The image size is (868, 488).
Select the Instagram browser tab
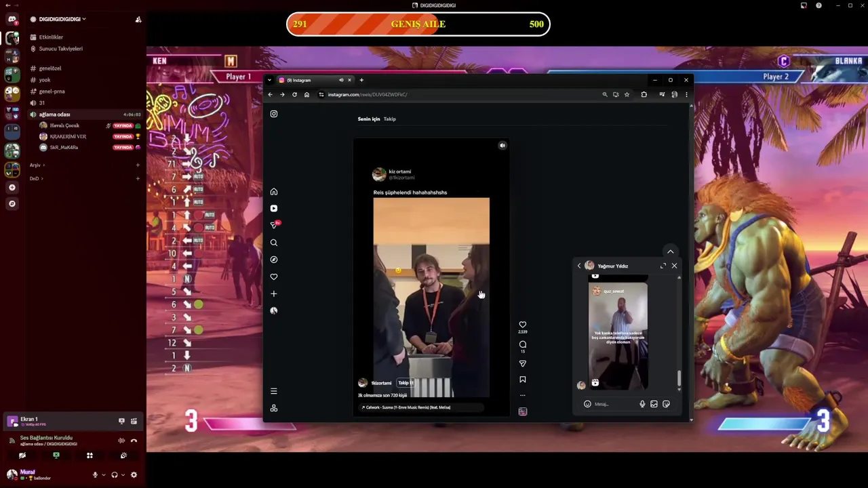point(315,80)
